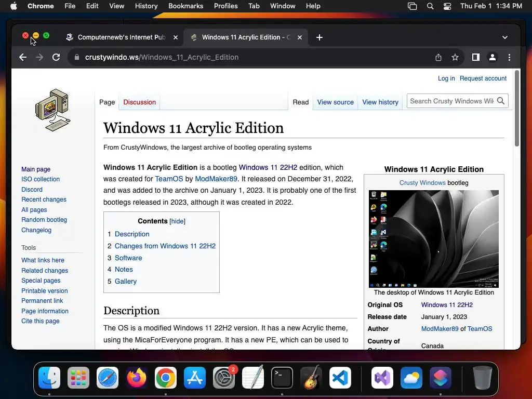Switch to the Discussion tab
Screen dimensions: 532x399
point(139,102)
